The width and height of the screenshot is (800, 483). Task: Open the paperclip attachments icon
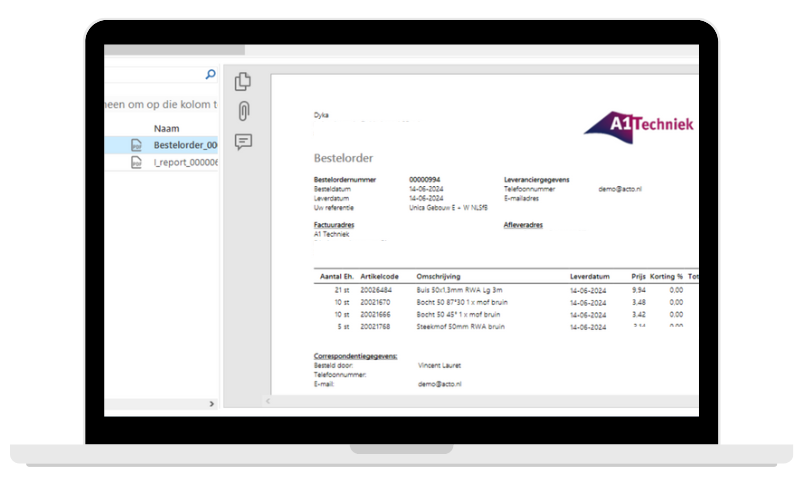[x=244, y=111]
